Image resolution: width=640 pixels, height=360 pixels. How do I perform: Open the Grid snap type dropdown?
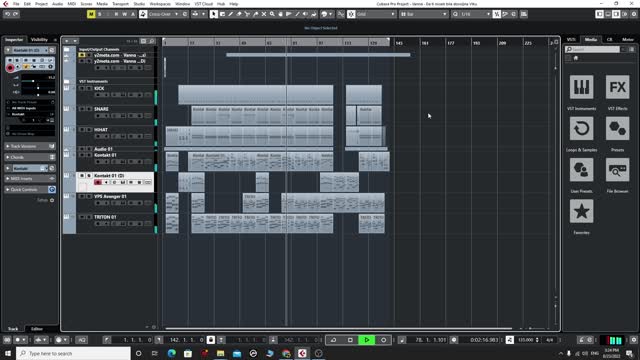click(376, 14)
